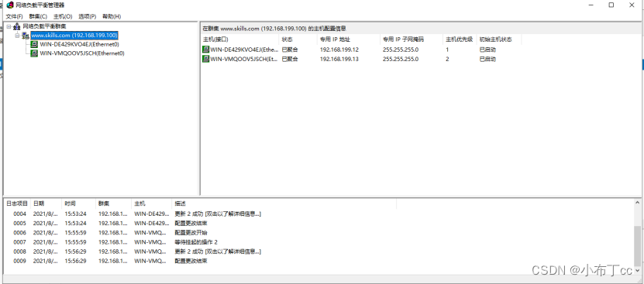Viewport: 644px width, 284px height.
Task: Select WIN-VMQOOV5JSCH(Ethernet0) tree item
Action: [x=82, y=53]
